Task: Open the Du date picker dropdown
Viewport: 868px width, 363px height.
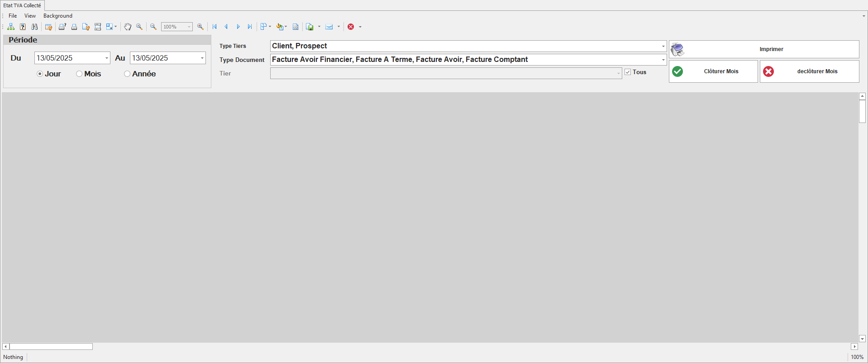Action: [107, 58]
